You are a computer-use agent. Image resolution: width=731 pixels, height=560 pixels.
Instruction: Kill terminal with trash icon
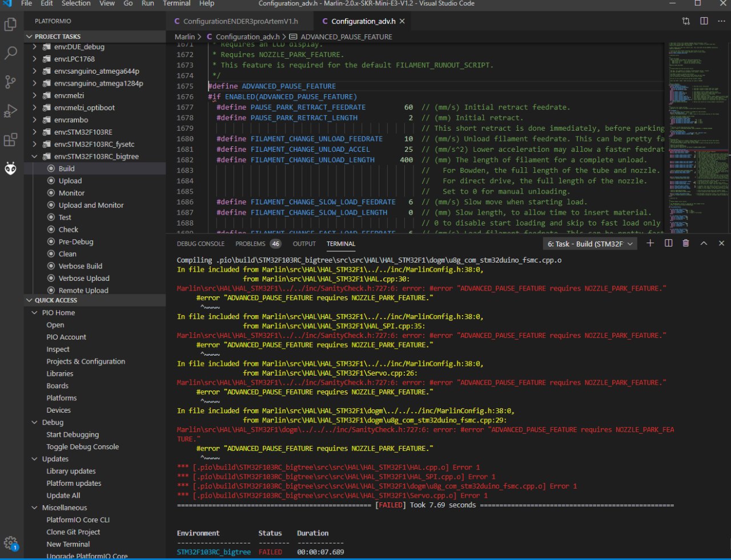686,243
